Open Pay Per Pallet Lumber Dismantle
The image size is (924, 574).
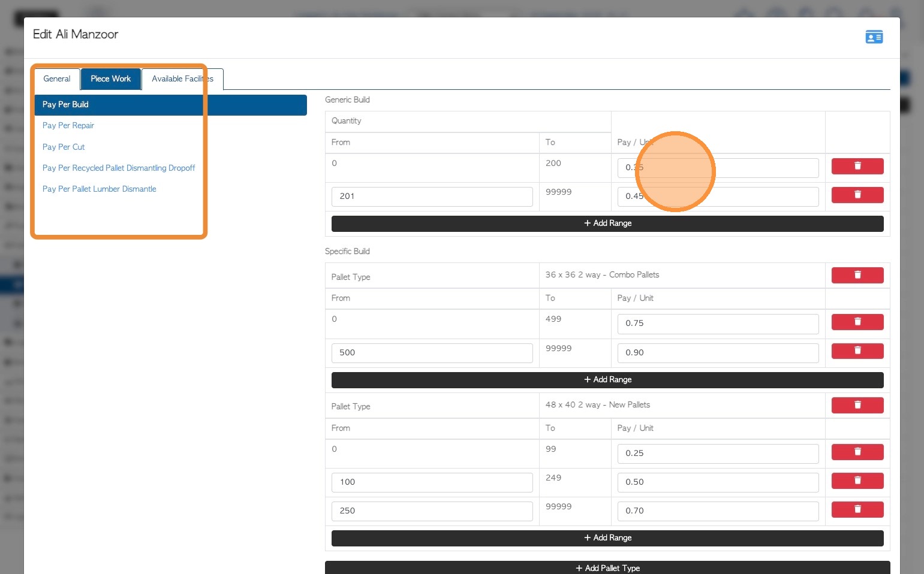pos(100,189)
